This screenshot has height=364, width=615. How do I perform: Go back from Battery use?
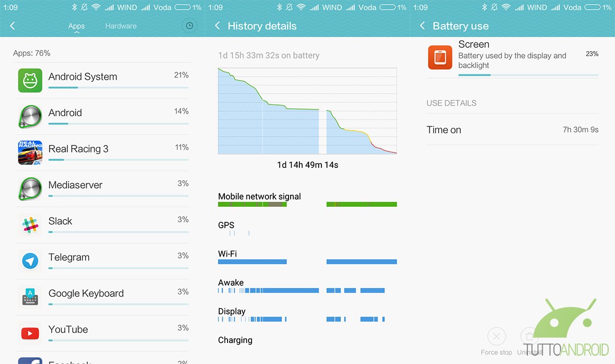[422, 26]
